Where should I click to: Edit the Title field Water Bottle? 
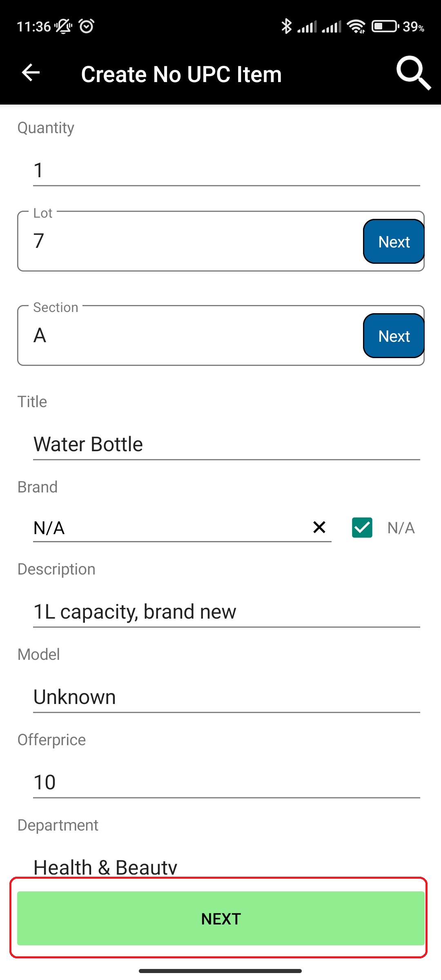[x=227, y=444]
